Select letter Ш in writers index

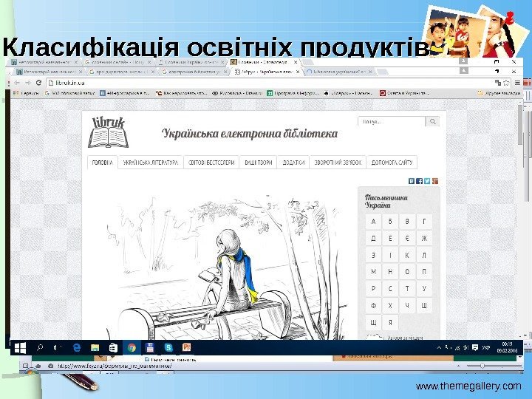click(424, 305)
